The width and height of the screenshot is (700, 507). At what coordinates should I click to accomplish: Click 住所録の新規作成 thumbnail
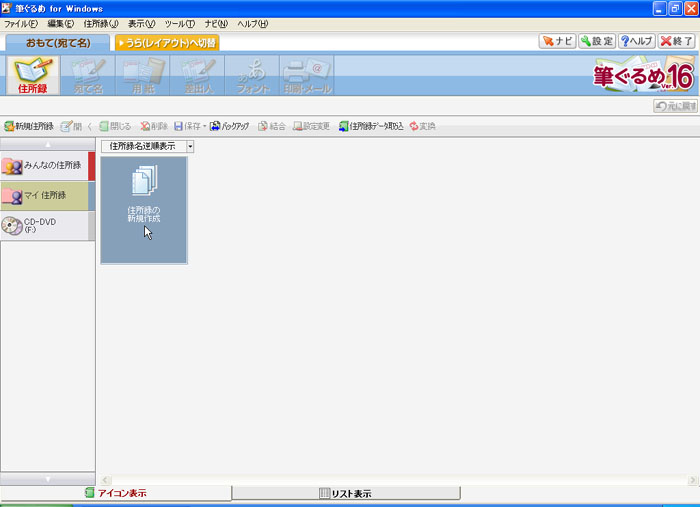pyautogui.click(x=143, y=210)
